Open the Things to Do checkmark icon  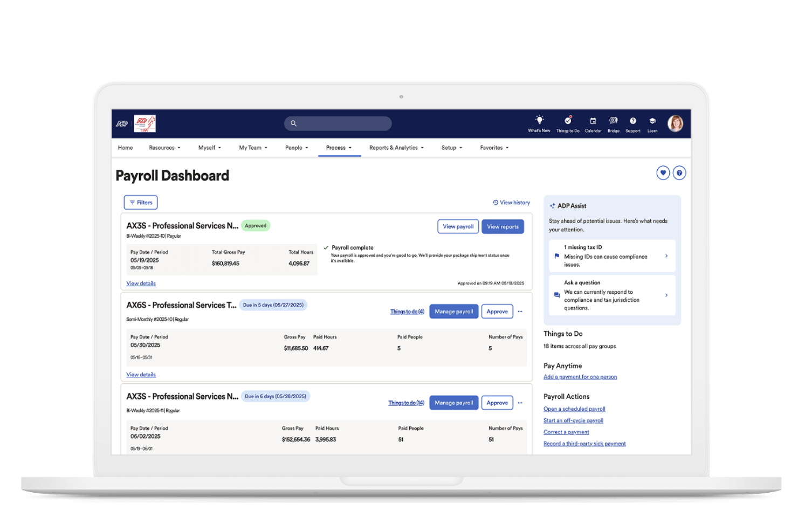tap(567, 122)
